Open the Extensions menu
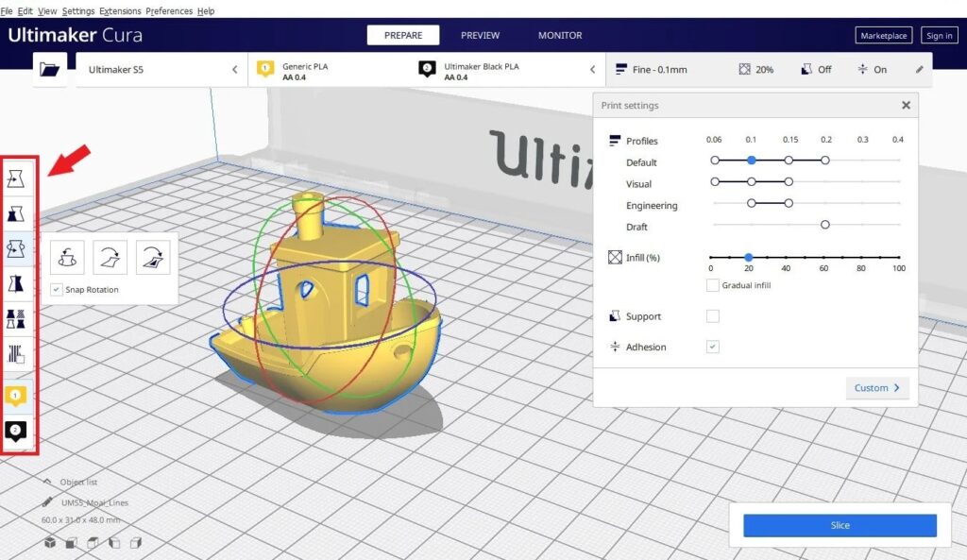This screenshot has height=560, width=967. click(120, 10)
